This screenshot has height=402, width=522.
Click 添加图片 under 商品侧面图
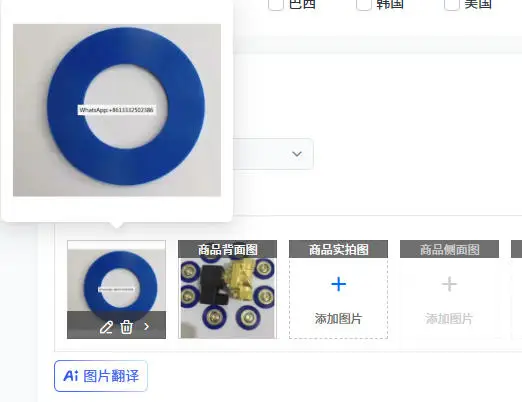click(449, 319)
